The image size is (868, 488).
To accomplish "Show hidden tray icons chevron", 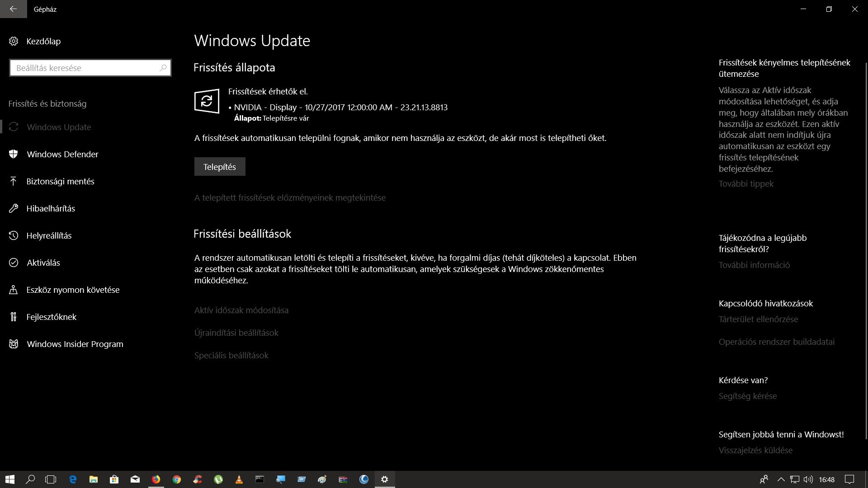I will [781, 479].
